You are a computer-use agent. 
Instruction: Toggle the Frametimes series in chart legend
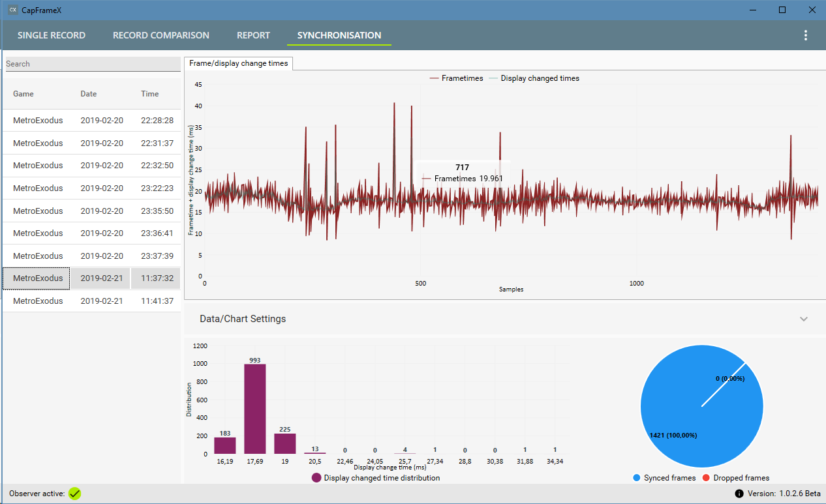[456, 78]
